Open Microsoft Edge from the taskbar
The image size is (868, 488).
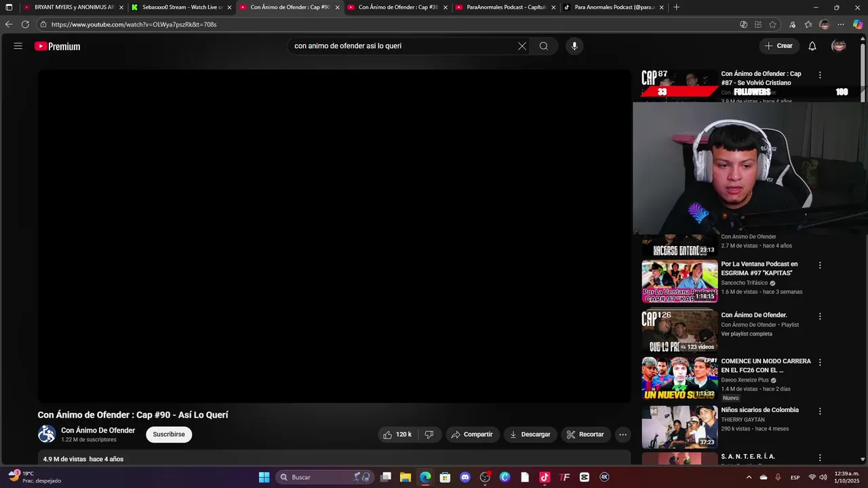pos(425,477)
